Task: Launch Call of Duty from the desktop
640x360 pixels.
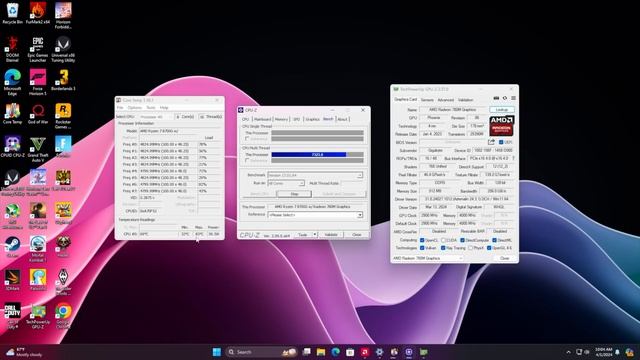Action: coord(12,316)
